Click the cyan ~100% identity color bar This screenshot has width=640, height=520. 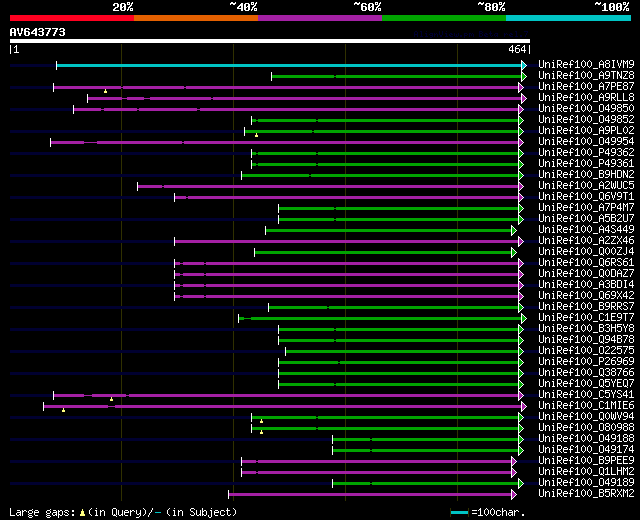click(x=568, y=18)
